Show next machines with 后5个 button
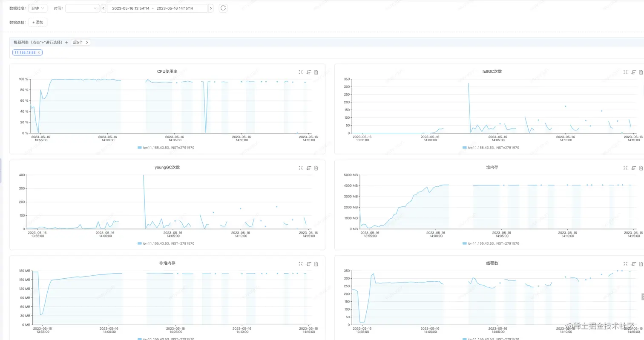Image resolution: width=644 pixels, height=340 pixels. click(80, 43)
